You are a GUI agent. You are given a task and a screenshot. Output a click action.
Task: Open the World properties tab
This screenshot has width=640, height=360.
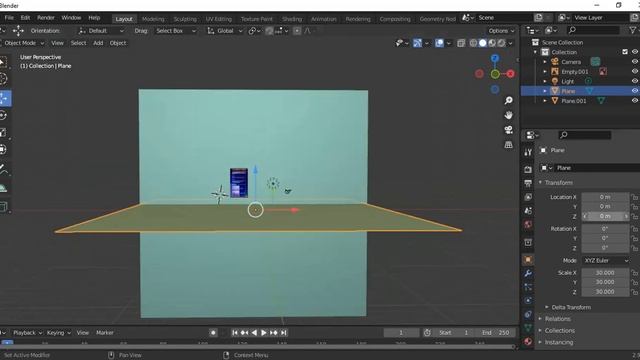[x=528, y=224]
